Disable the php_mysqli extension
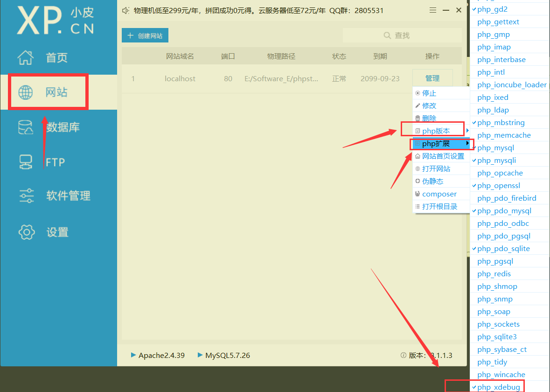The width and height of the screenshot is (550, 392). (509, 161)
